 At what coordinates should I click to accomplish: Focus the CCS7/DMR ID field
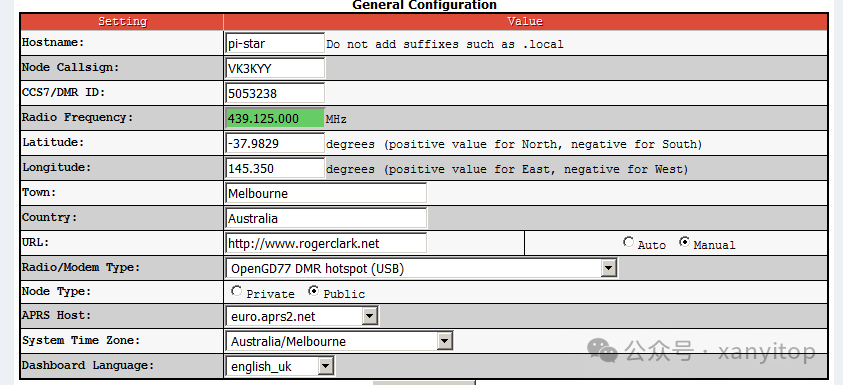tap(275, 93)
